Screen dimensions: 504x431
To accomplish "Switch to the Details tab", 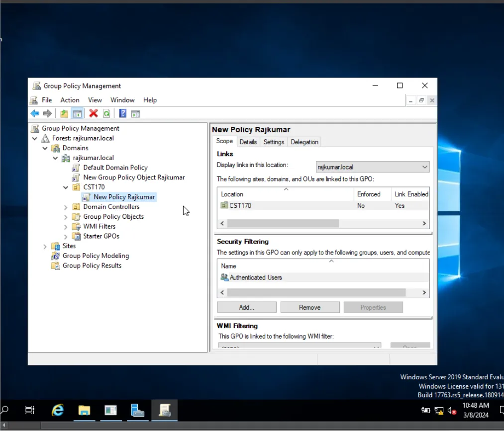I will coord(248,142).
